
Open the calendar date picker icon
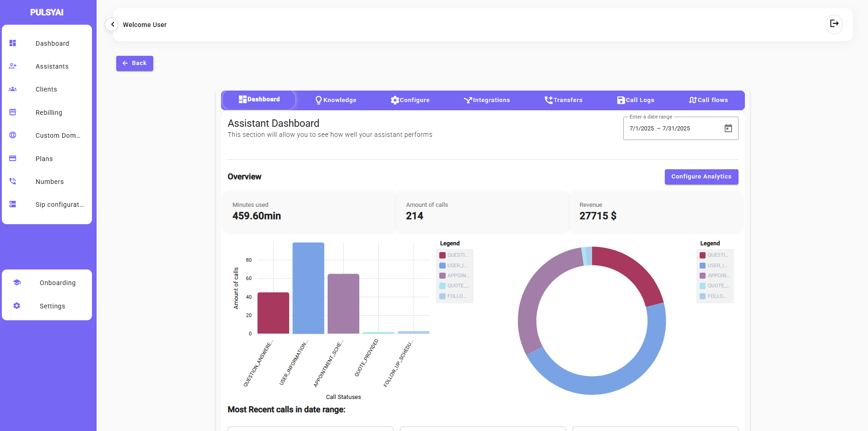[728, 128]
